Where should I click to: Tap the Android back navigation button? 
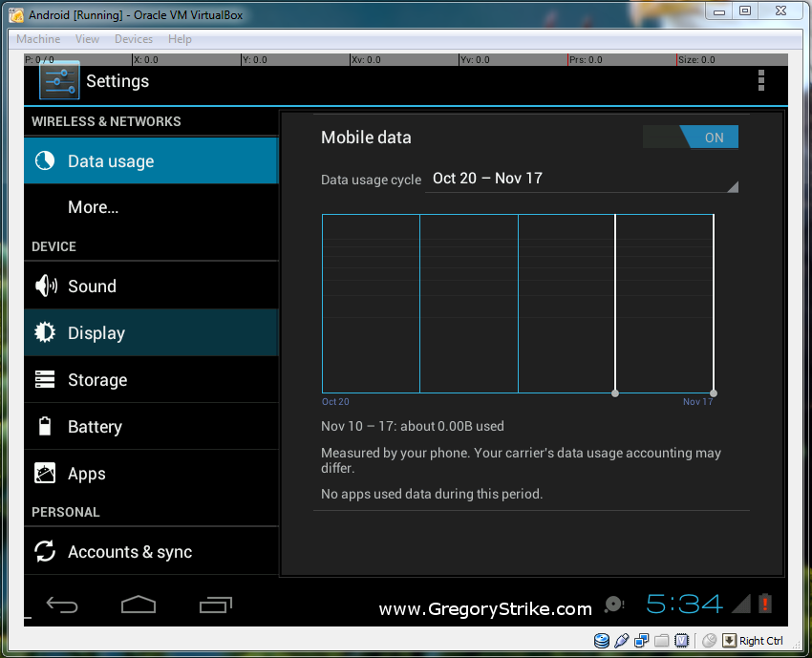[x=63, y=605]
